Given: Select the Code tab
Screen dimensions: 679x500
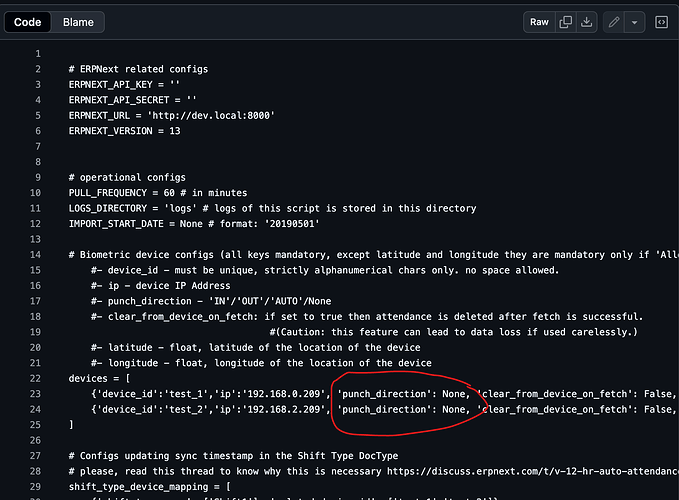Looking at the screenshot, I should coord(27,22).
